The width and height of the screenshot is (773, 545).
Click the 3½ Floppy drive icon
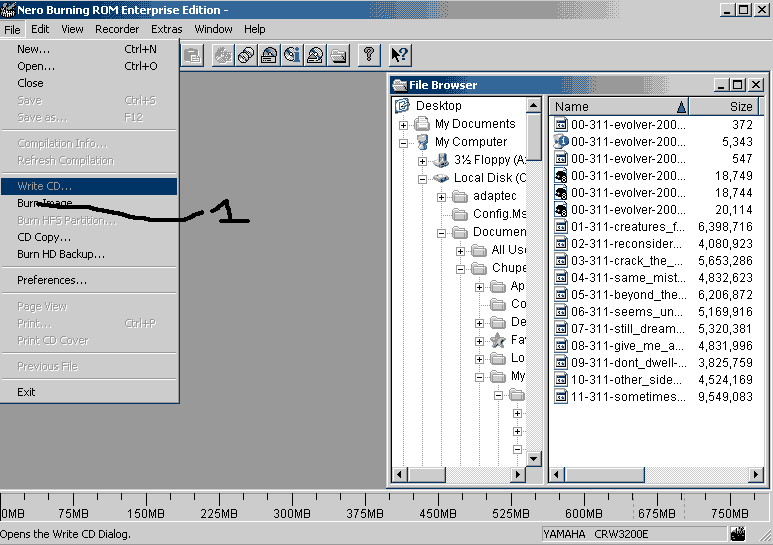441,160
